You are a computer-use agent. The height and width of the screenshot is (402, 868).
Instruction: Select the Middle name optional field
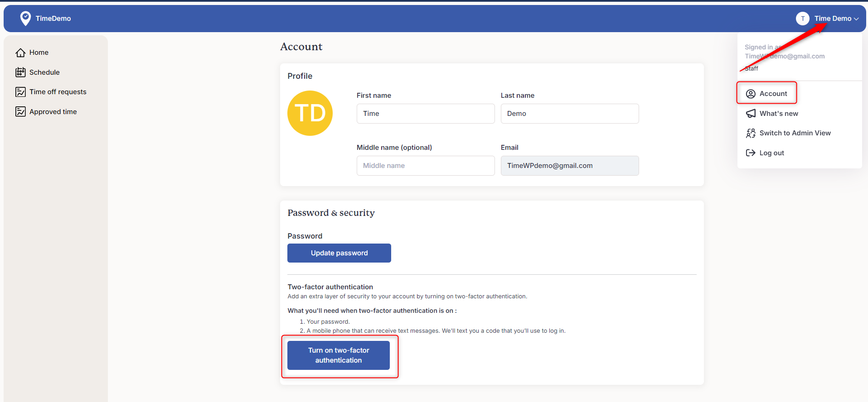(425, 166)
